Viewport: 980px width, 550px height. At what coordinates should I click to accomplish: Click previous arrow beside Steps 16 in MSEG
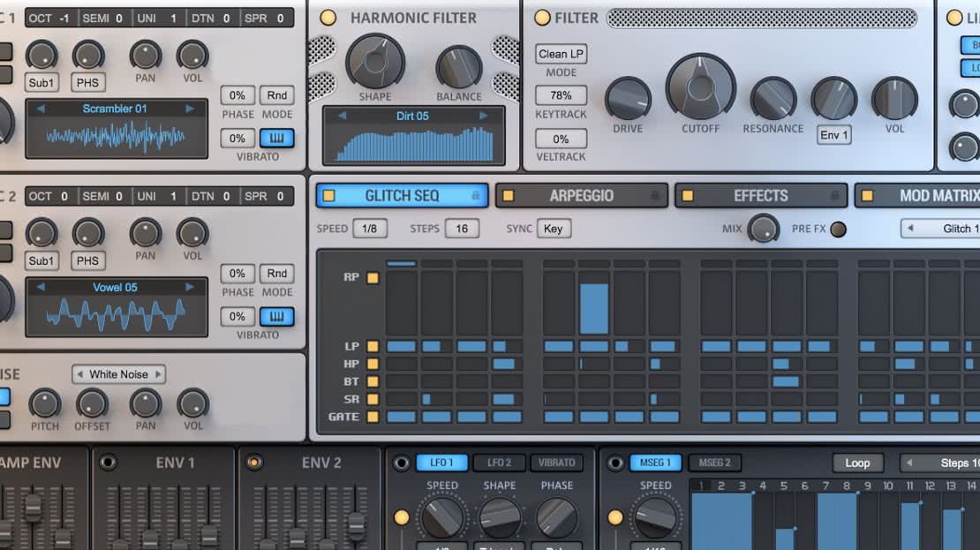pyautogui.click(x=909, y=463)
